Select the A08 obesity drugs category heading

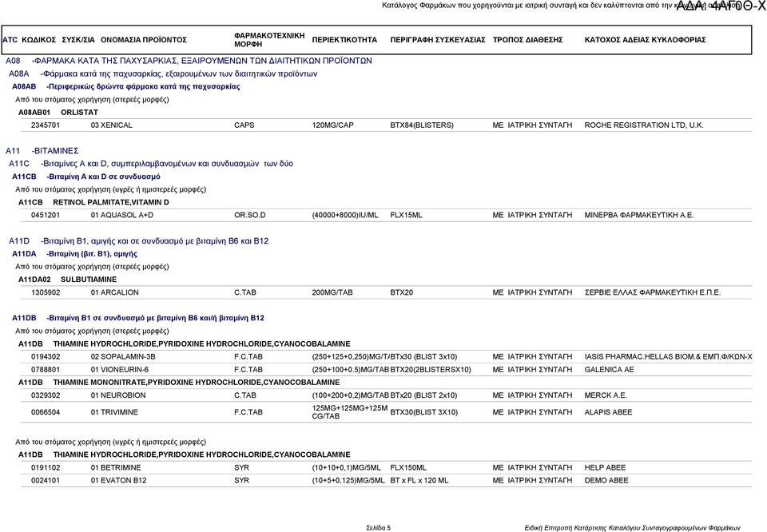point(189,62)
